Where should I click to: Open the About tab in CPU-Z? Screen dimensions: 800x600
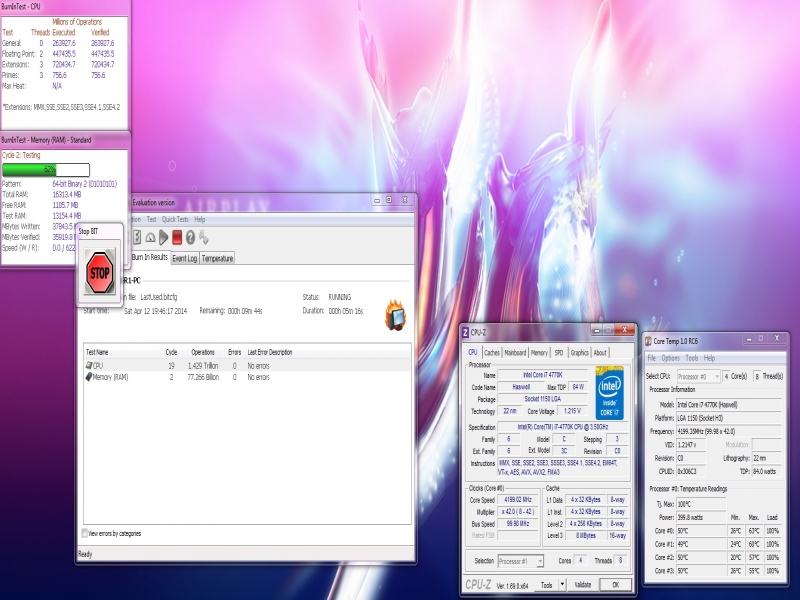tap(600, 353)
